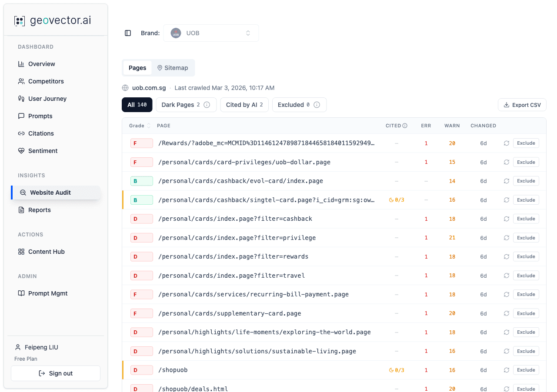Filter by Excluded pages

coord(299,105)
